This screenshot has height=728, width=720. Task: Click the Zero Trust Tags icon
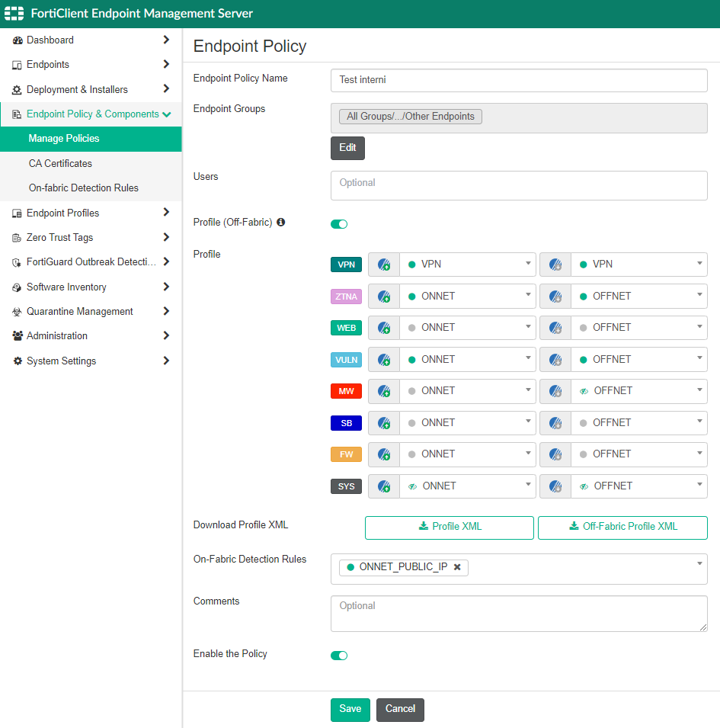[x=17, y=238]
